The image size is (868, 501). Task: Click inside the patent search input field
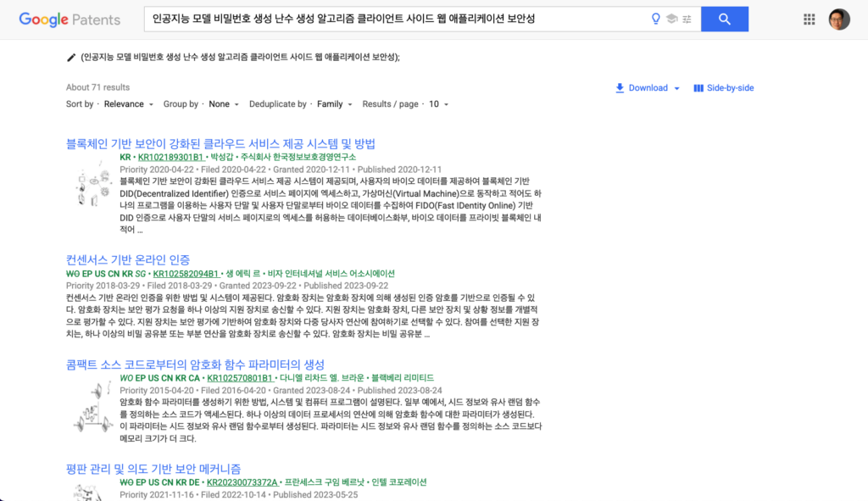(x=390, y=19)
